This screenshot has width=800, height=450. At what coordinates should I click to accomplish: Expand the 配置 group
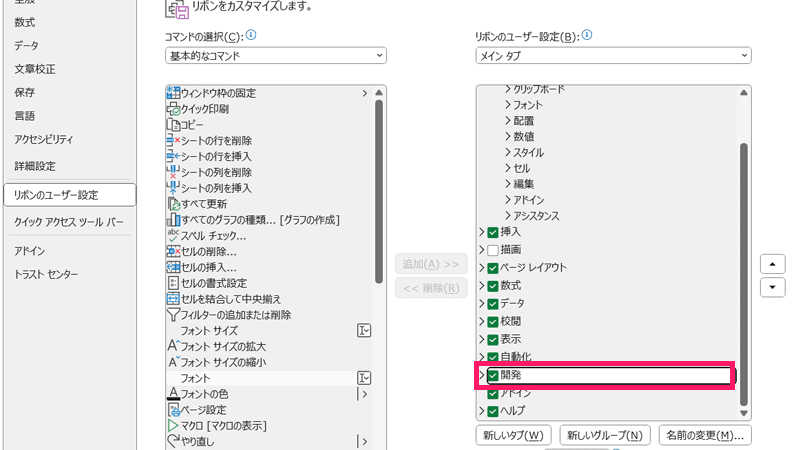coord(508,120)
